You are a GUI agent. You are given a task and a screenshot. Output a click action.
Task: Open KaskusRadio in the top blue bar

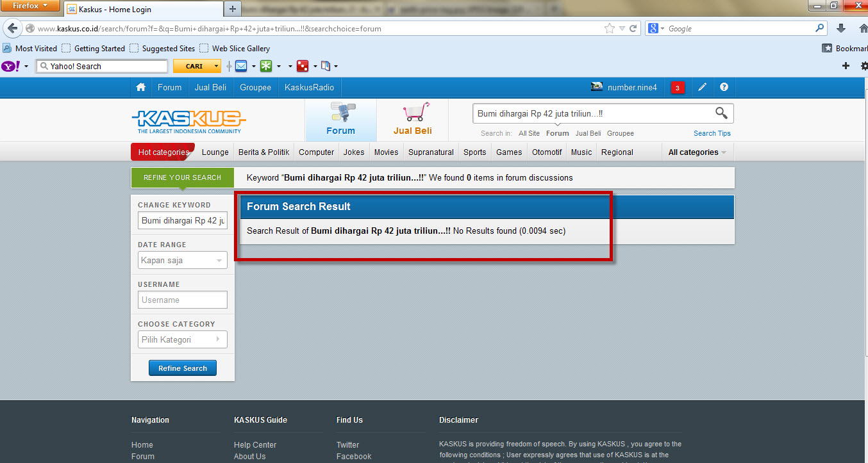[310, 87]
